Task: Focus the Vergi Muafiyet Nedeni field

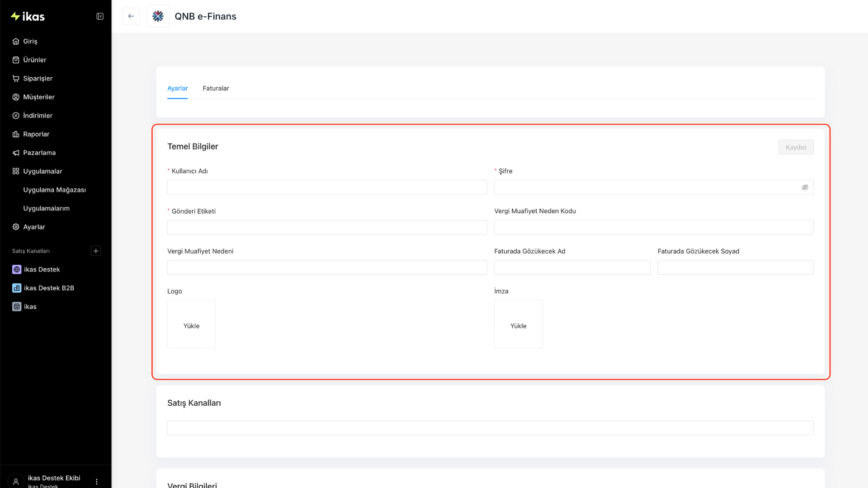Action: click(327, 267)
